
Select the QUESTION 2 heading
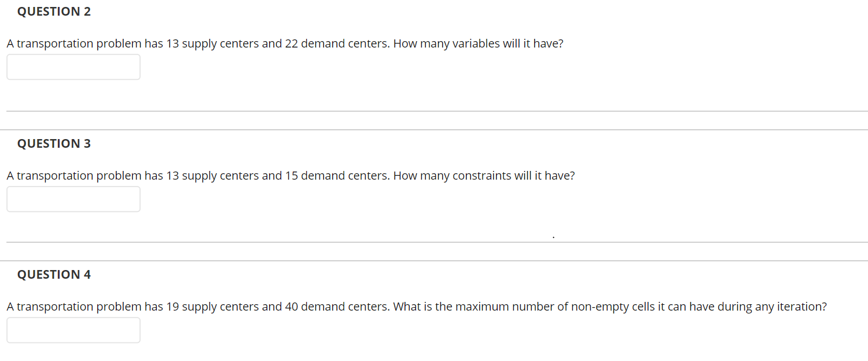54,11
